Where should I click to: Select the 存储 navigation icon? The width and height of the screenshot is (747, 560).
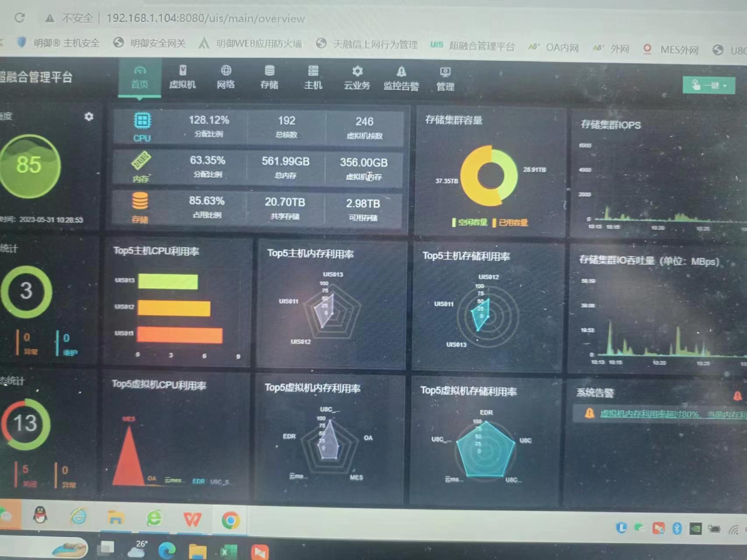(269, 70)
